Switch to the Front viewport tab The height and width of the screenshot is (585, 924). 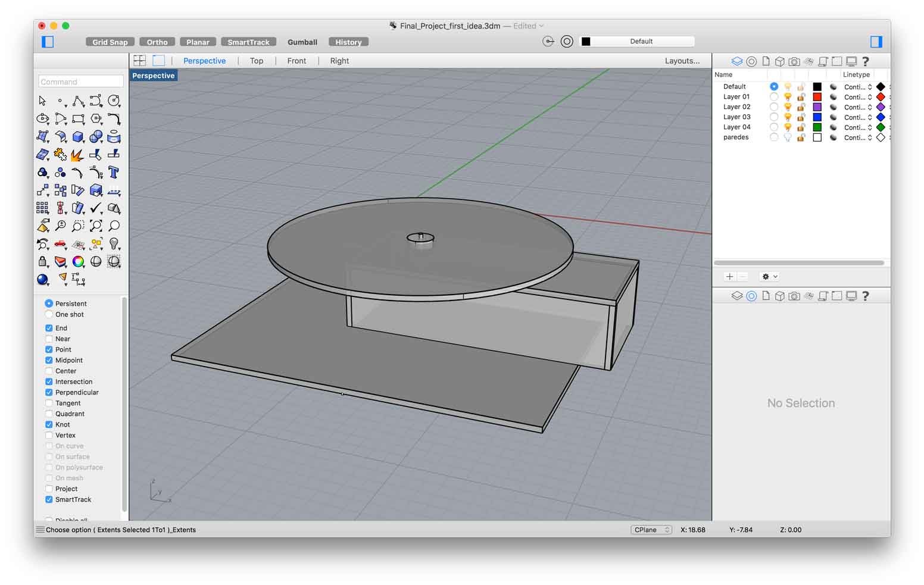coord(296,61)
